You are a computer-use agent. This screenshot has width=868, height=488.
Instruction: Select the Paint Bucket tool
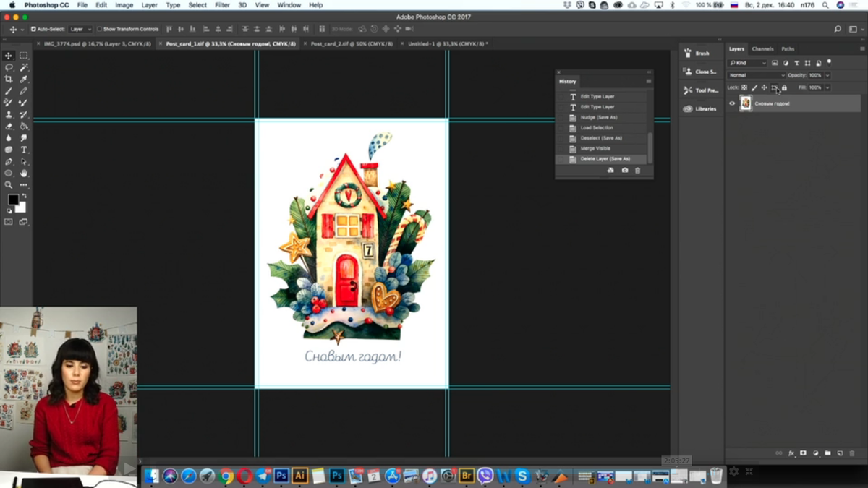(x=24, y=126)
